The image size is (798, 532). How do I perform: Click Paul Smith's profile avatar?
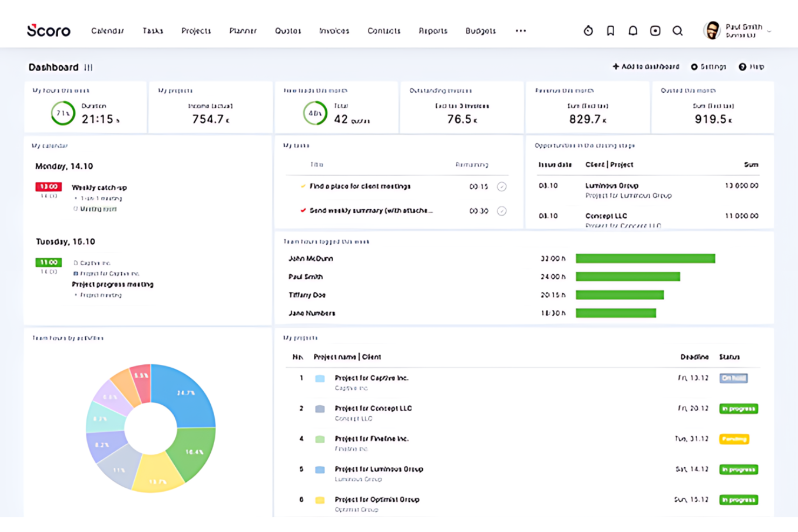point(712,30)
